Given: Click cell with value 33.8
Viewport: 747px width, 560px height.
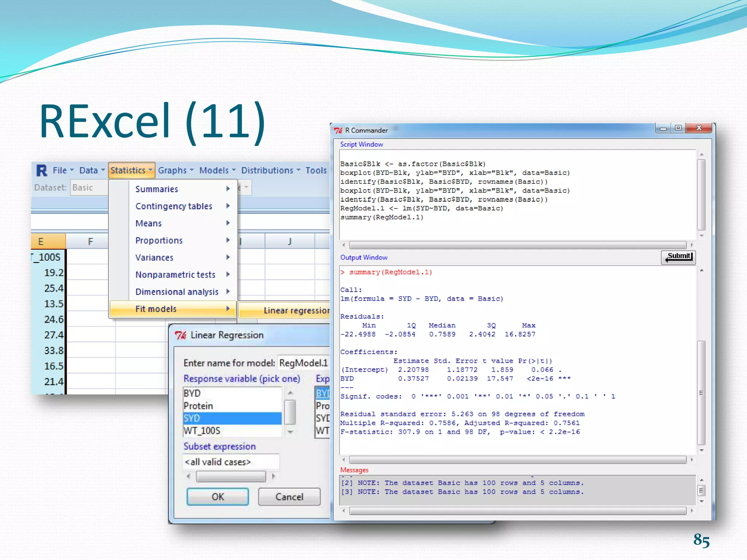Looking at the screenshot, I should 48,350.
